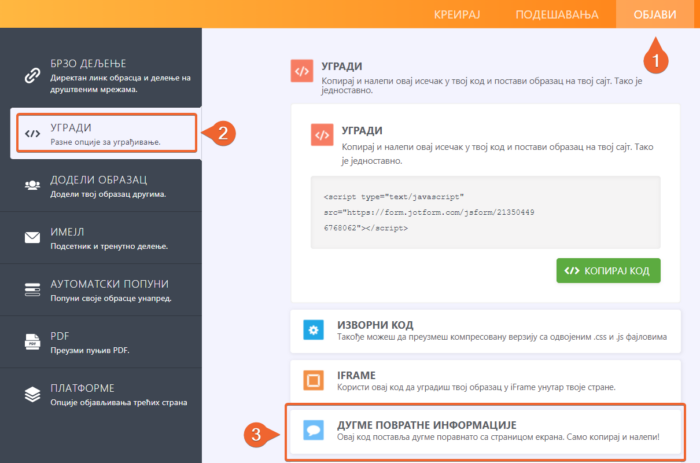Click the embed script code box

[486, 212]
